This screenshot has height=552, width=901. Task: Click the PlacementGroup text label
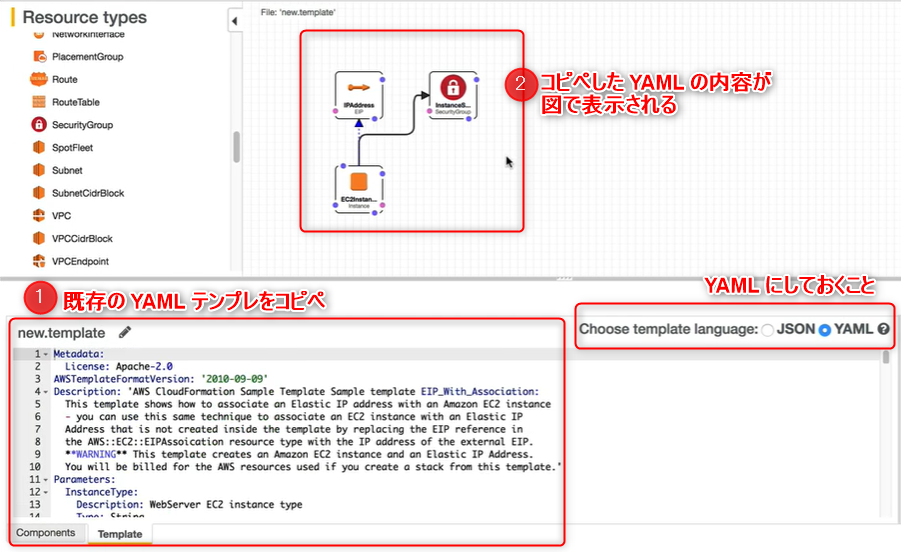(x=87, y=57)
